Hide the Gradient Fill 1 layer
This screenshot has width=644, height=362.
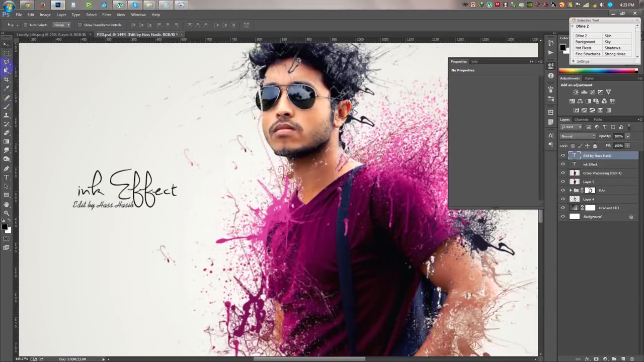(562, 208)
